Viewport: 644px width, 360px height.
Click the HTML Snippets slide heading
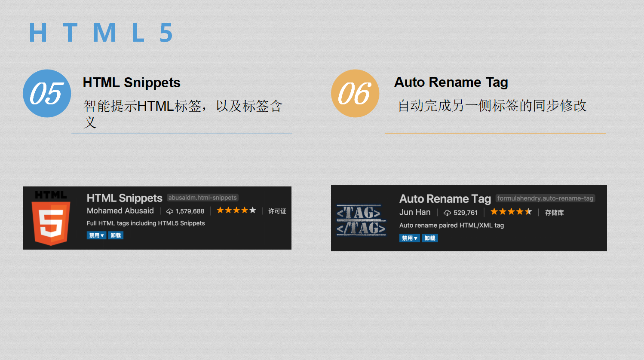(x=132, y=82)
